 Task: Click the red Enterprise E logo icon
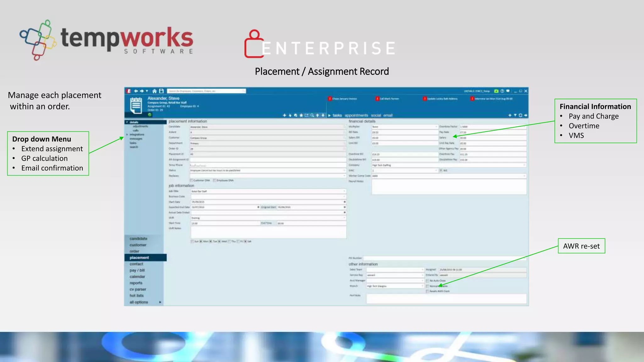click(129, 91)
